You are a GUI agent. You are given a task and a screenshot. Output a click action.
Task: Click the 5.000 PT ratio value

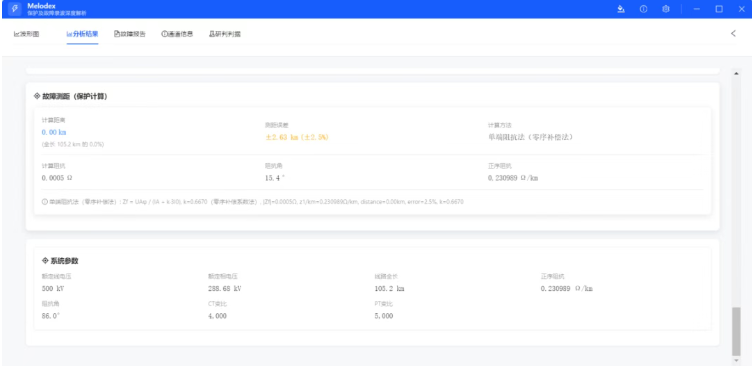click(384, 316)
